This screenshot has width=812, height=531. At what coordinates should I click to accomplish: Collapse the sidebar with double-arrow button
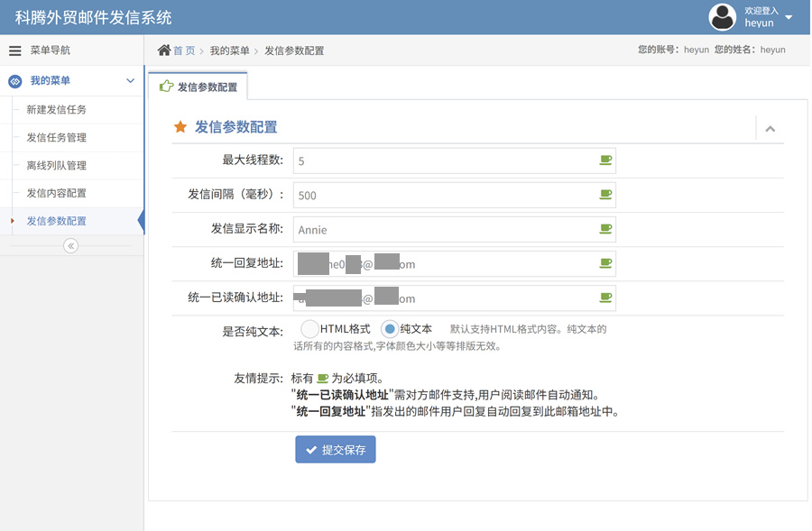[x=71, y=246]
